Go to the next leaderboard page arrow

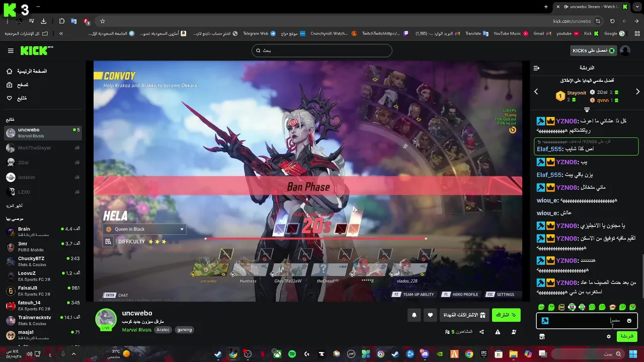pos(637,92)
